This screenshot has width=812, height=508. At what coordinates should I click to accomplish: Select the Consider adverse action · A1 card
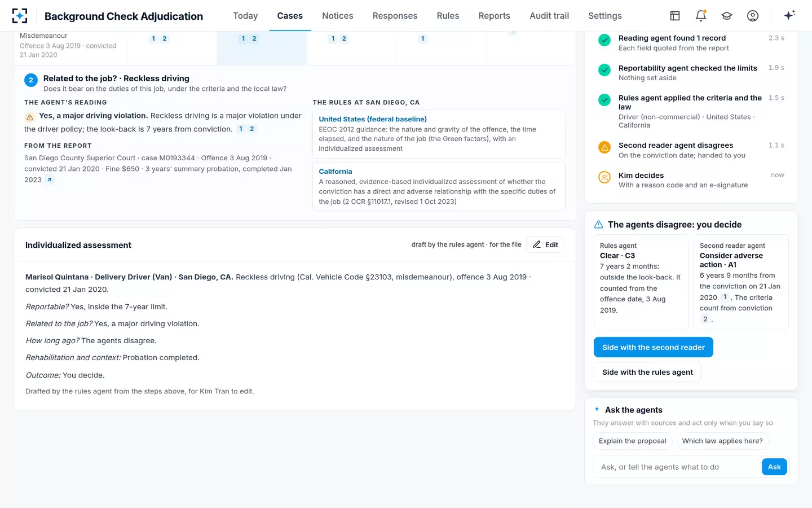coord(741,282)
